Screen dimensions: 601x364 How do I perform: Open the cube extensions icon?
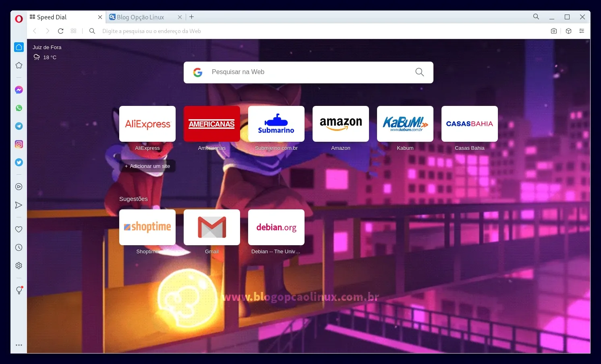tap(568, 31)
